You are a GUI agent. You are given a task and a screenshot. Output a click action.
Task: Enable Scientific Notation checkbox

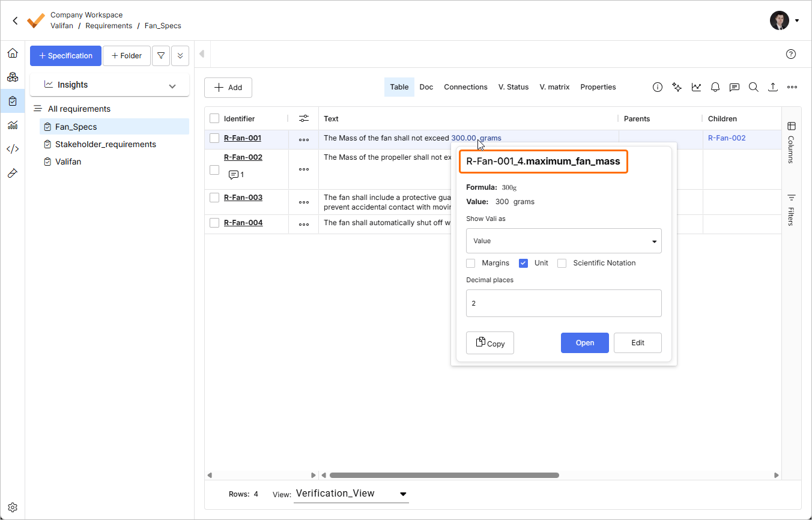[x=562, y=263]
